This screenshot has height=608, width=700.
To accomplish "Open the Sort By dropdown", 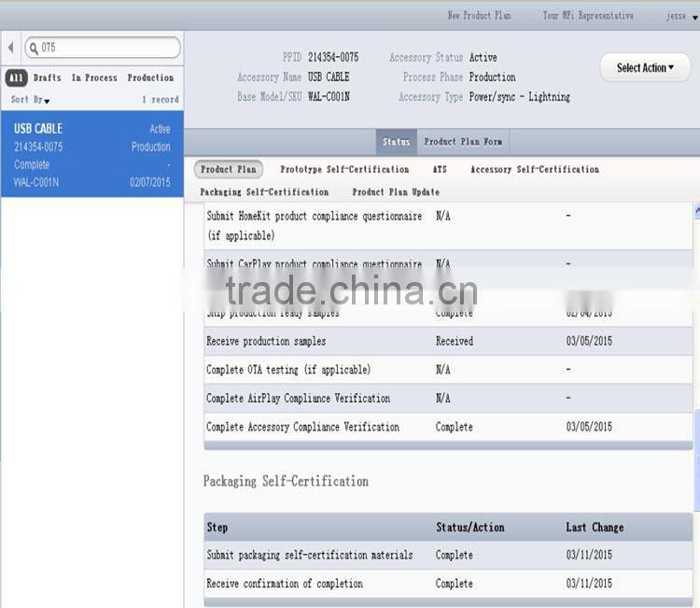I will pyautogui.click(x=30, y=100).
